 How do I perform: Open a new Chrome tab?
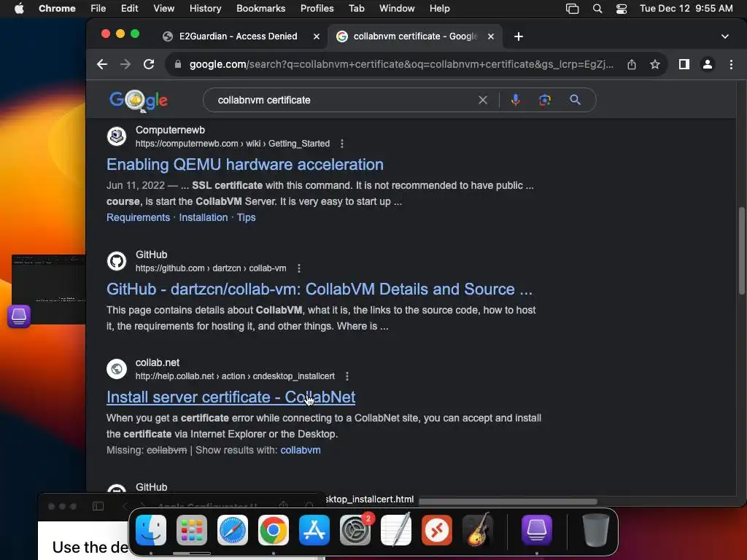click(519, 36)
